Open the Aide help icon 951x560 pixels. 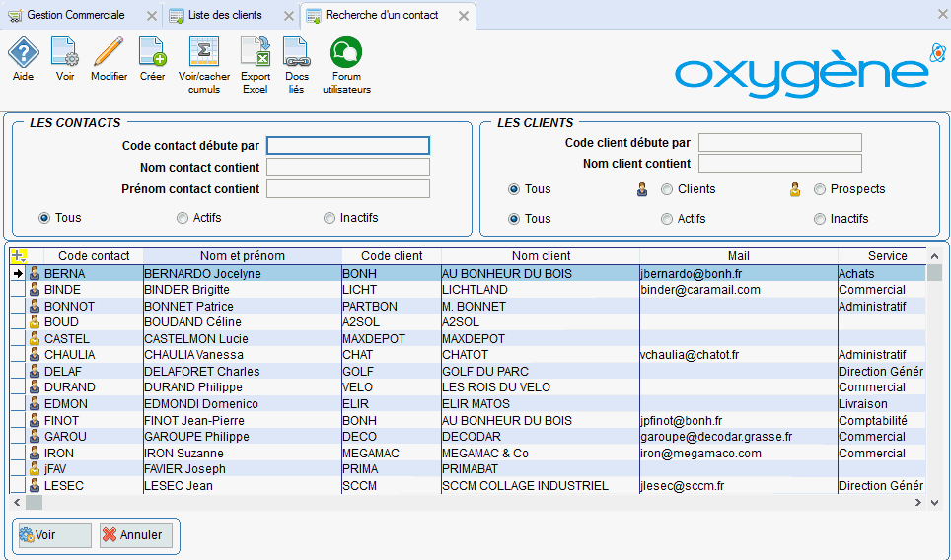coord(23,52)
